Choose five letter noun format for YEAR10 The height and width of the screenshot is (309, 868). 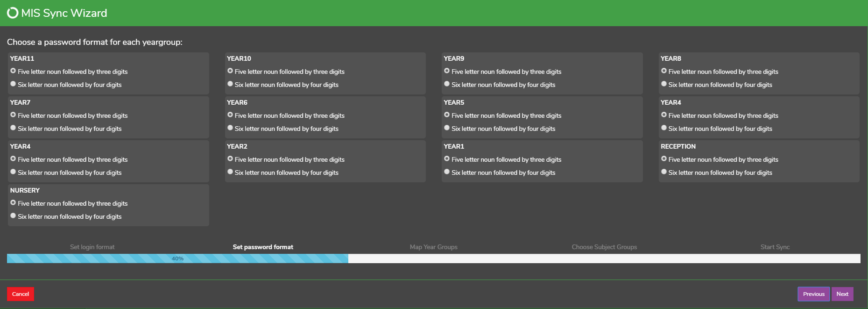click(x=230, y=71)
